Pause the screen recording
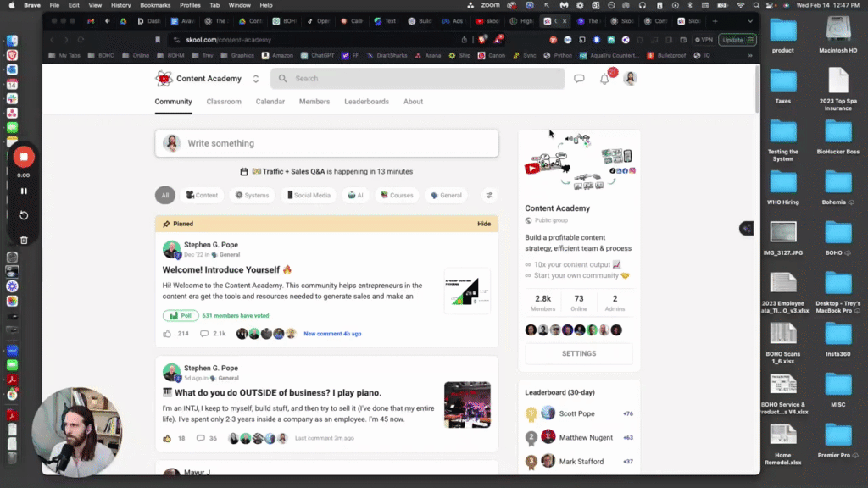This screenshot has width=868, height=488. [x=24, y=191]
